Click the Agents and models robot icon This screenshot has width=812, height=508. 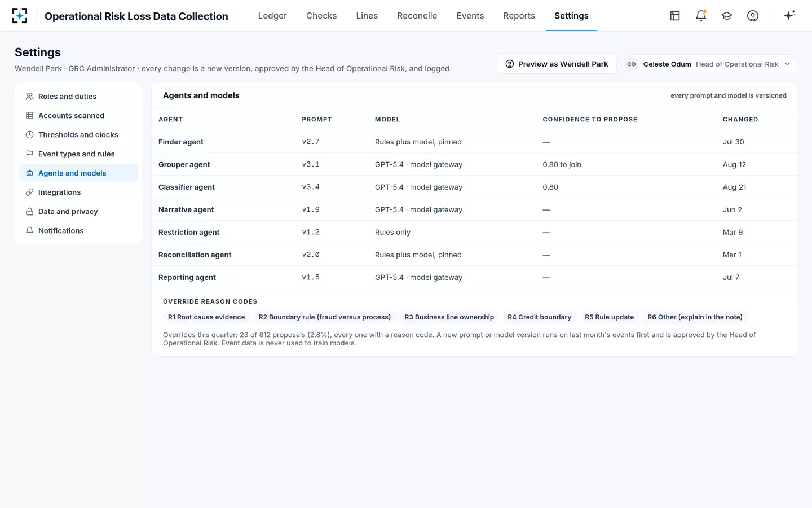tap(30, 173)
